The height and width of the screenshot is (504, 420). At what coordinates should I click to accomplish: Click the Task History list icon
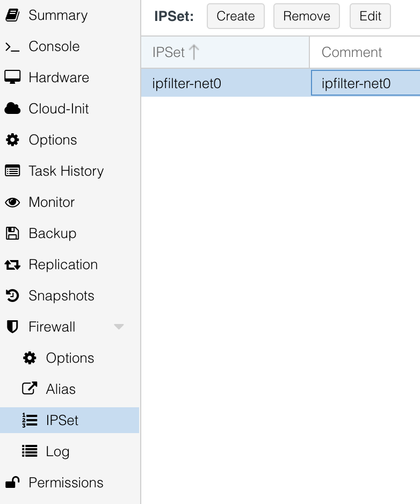click(12, 171)
